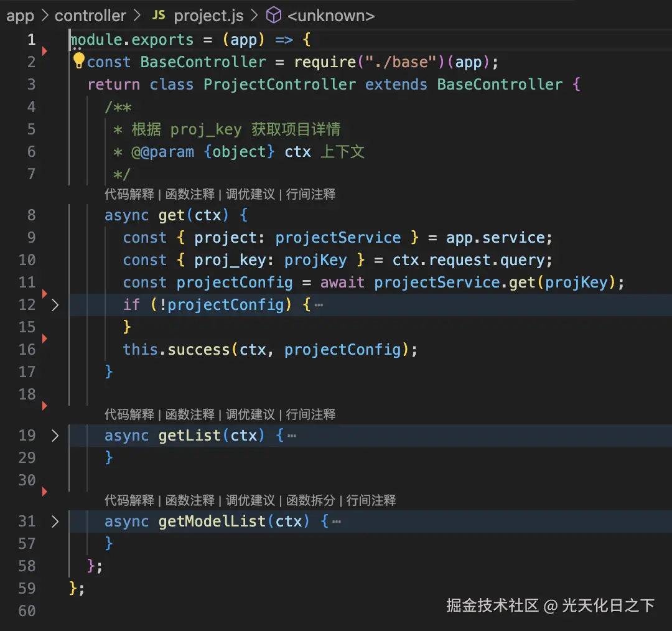Open the project.js breadcrumb segment
Image resolution: width=672 pixels, height=631 pixels.
208,16
